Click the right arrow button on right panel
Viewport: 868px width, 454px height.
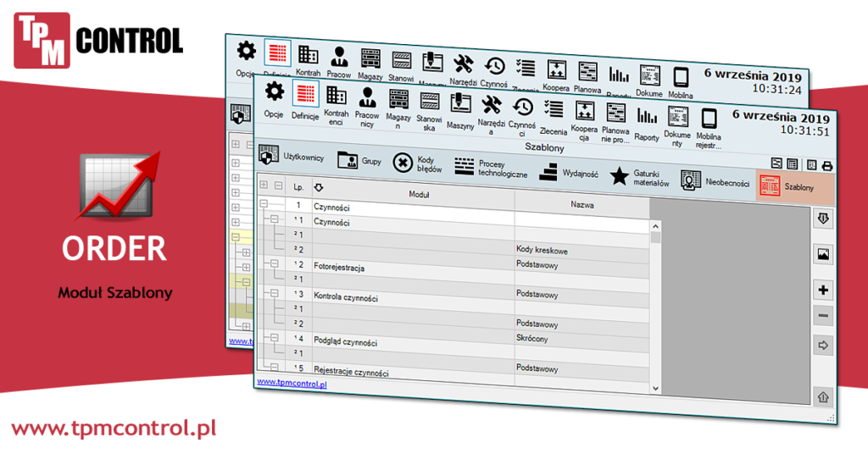point(823,346)
